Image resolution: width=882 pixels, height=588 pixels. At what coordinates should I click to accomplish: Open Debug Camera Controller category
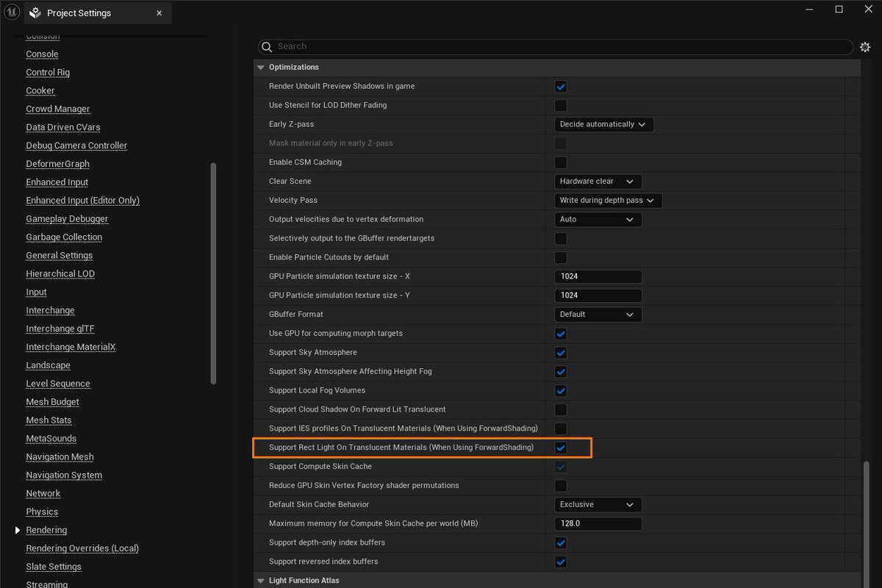point(76,146)
